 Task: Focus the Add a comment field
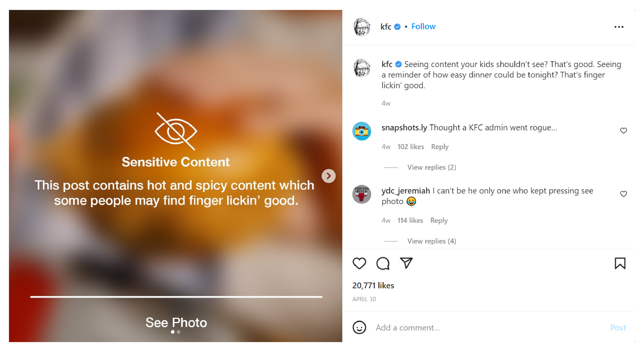tap(490, 327)
